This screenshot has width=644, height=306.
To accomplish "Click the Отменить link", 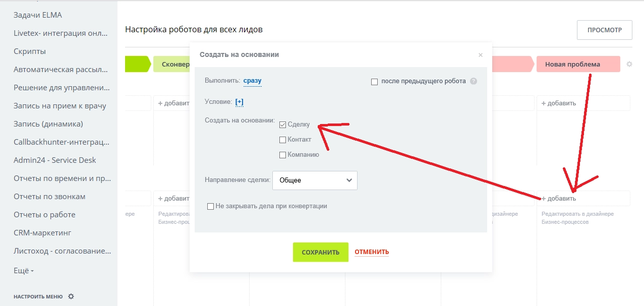I will pos(372,252).
